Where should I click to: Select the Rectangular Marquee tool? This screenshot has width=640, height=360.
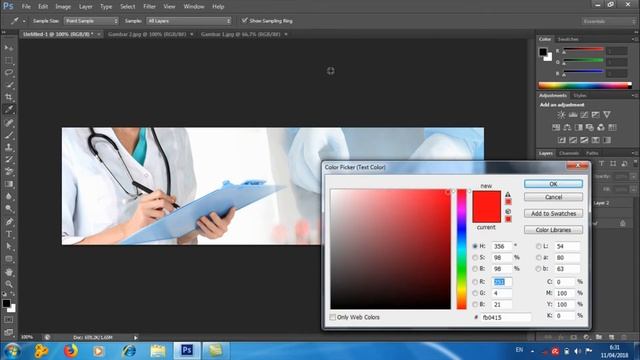(9, 60)
